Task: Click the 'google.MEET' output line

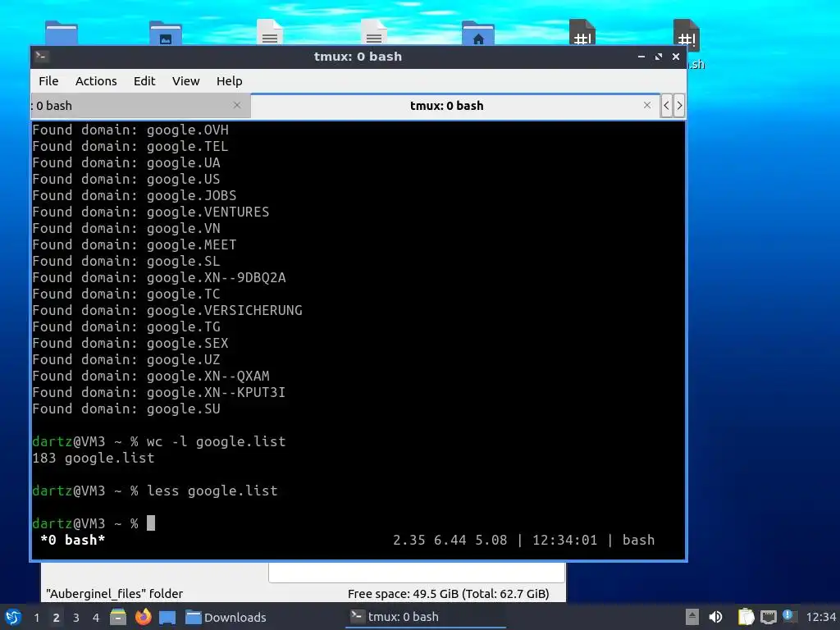Action: pyautogui.click(x=135, y=244)
